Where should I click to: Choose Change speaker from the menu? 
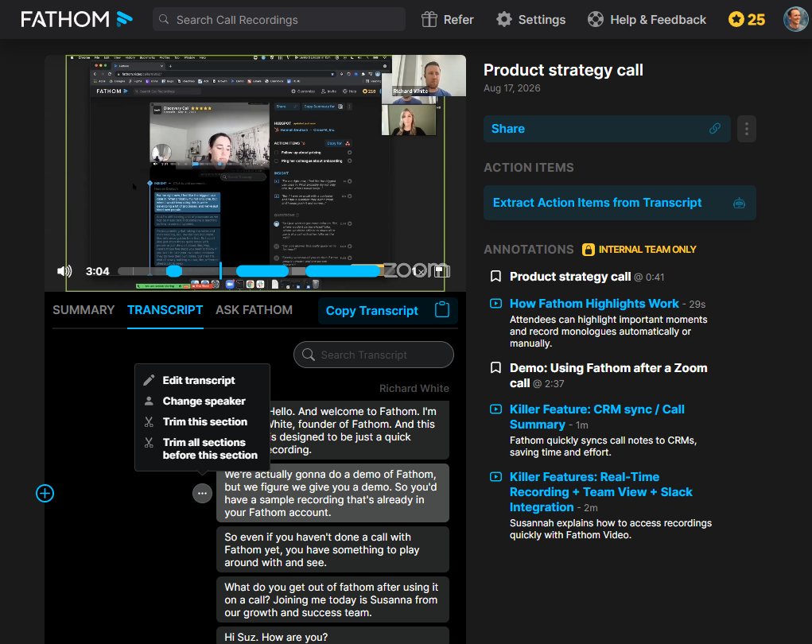tap(204, 402)
